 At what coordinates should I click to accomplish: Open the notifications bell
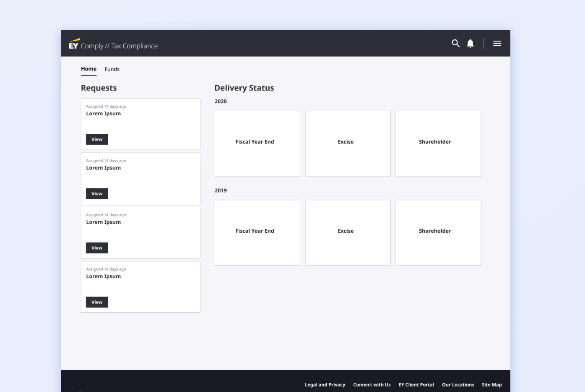471,44
